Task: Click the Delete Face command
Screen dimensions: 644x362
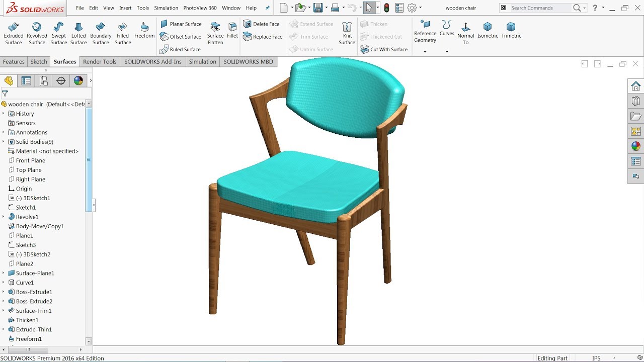Action: (261, 24)
